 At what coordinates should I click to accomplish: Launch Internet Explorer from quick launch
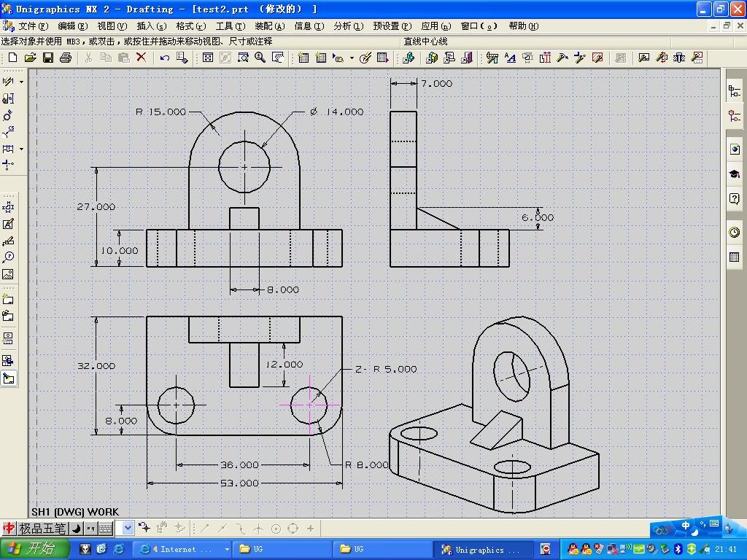(119, 549)
